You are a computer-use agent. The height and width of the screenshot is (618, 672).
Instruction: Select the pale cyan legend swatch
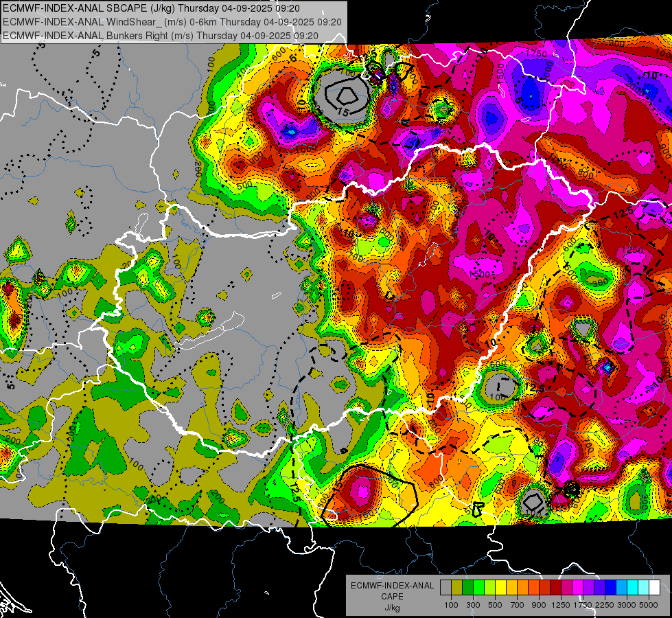(x=643, y=588)
